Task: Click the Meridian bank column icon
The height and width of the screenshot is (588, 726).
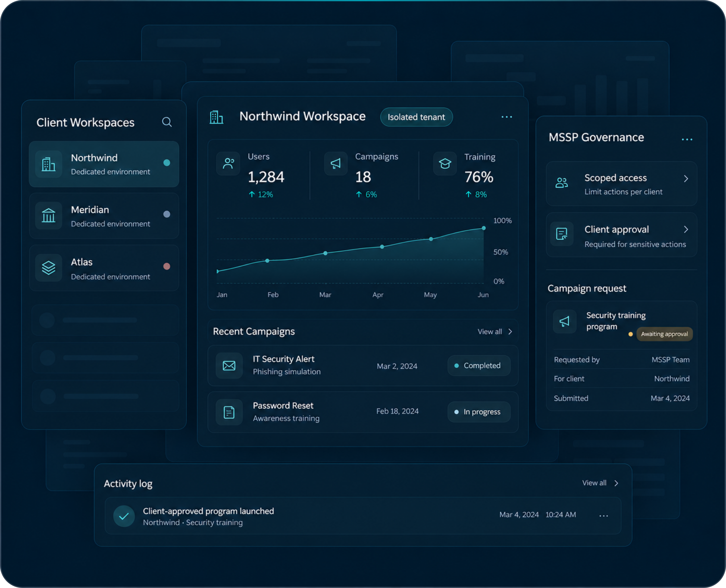Action: click(48, 216)
